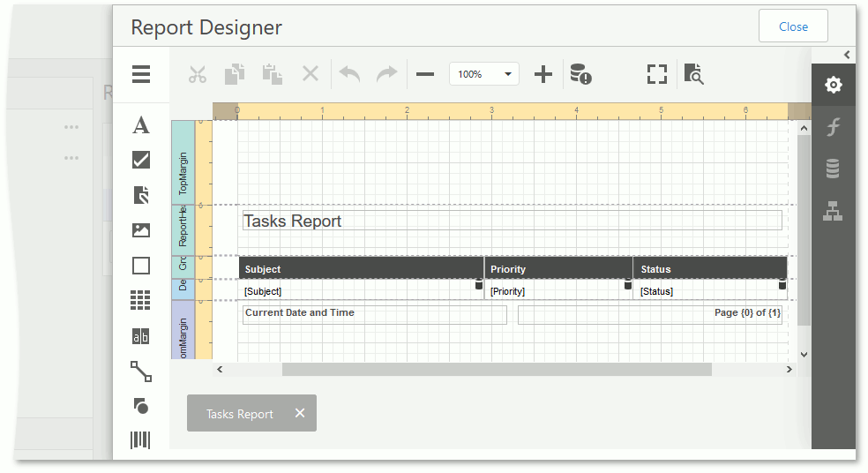Image resolution: width=868 pixels, height=473 pixels.
Task: Click the Close button
Action: click(x=793, y=26)
